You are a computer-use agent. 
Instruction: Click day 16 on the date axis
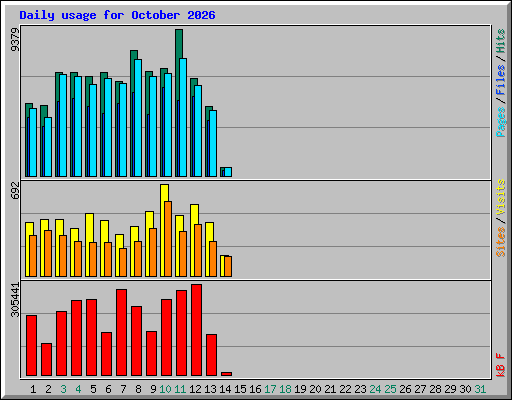coord(255,389)
